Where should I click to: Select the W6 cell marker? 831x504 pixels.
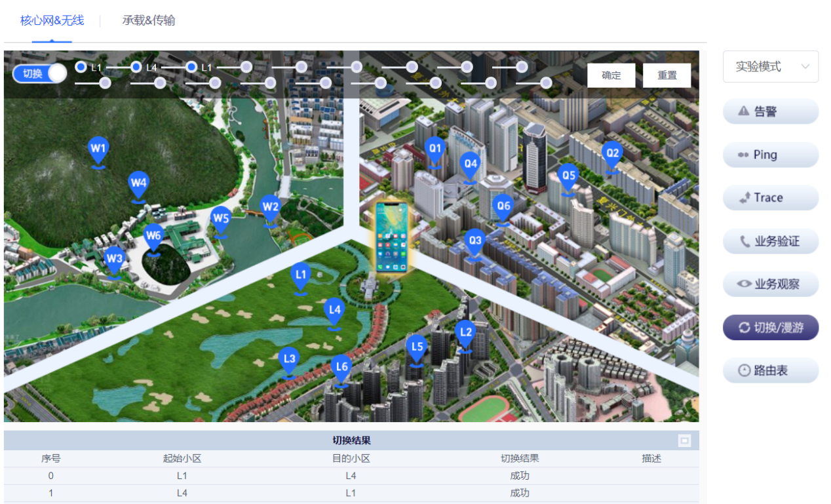tap(153, 237)
